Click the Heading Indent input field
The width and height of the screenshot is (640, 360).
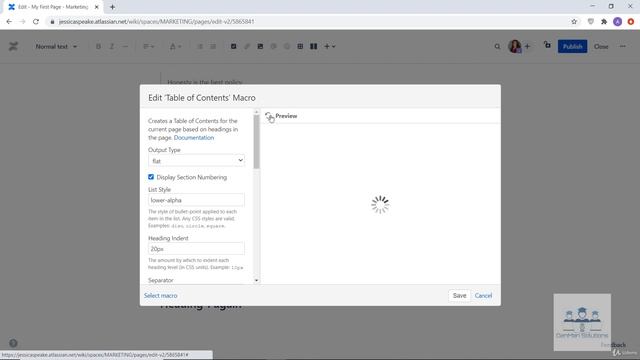[x=196, y=249]
